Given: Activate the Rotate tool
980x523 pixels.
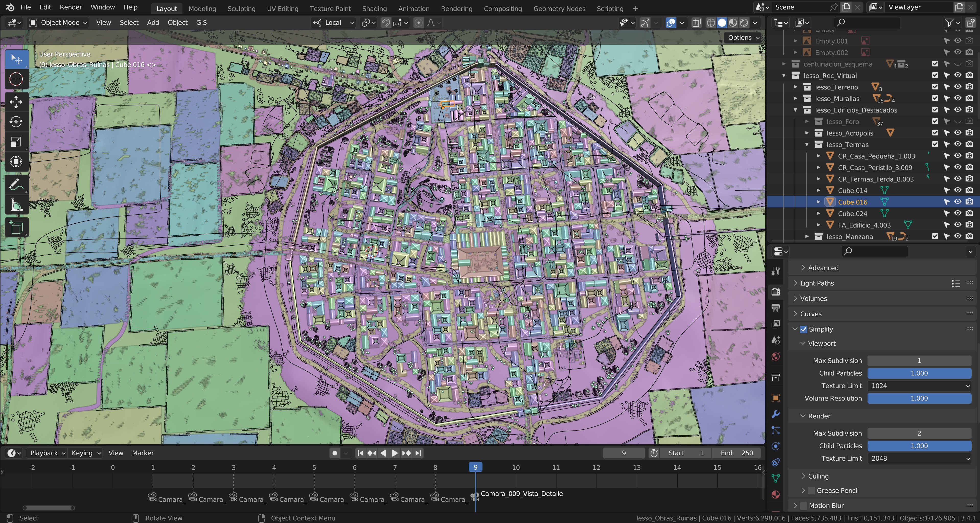Looking at the screenshot, I should [16, 122].
